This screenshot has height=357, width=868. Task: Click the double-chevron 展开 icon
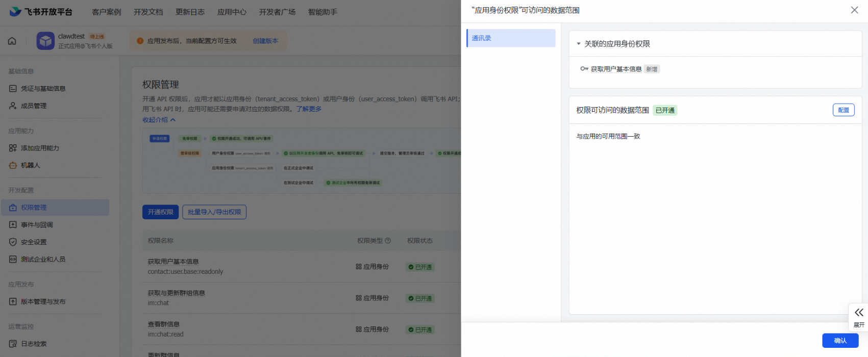(x=859, y=313)
